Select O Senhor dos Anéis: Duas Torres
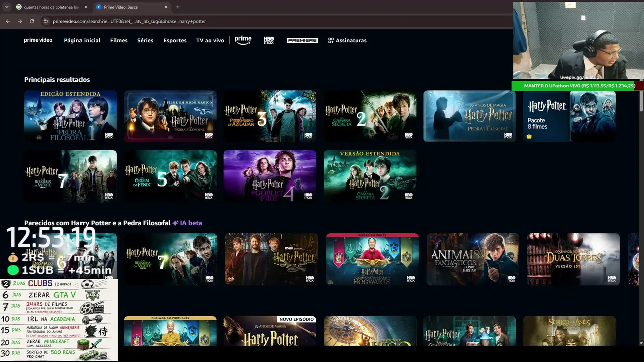644x362 pixels. pyautogui.click(x=574, y=259)
